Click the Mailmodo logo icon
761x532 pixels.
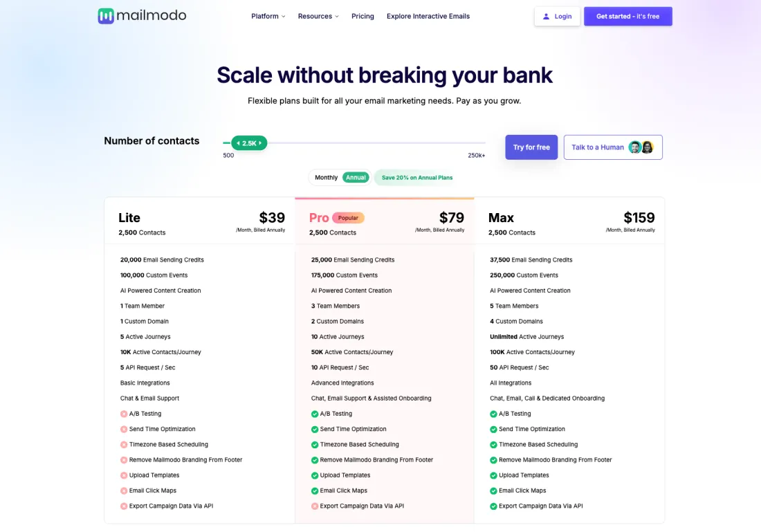click(x=106, y=16)
